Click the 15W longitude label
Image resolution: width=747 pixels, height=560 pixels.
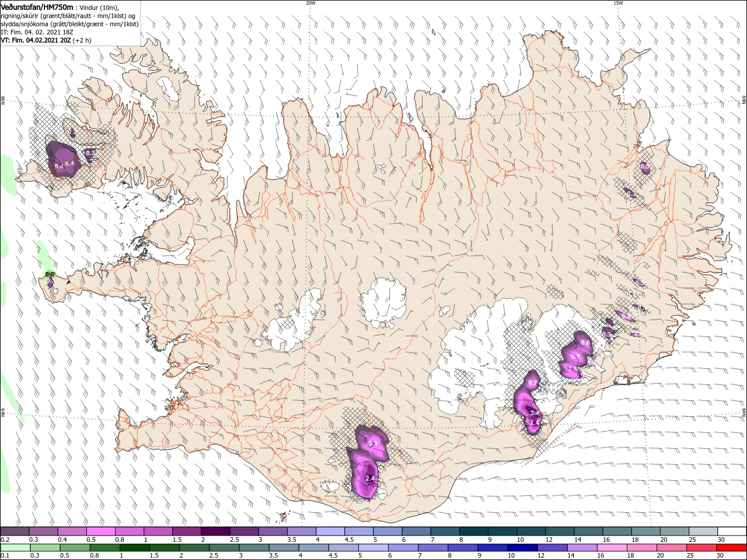point(618,3)
